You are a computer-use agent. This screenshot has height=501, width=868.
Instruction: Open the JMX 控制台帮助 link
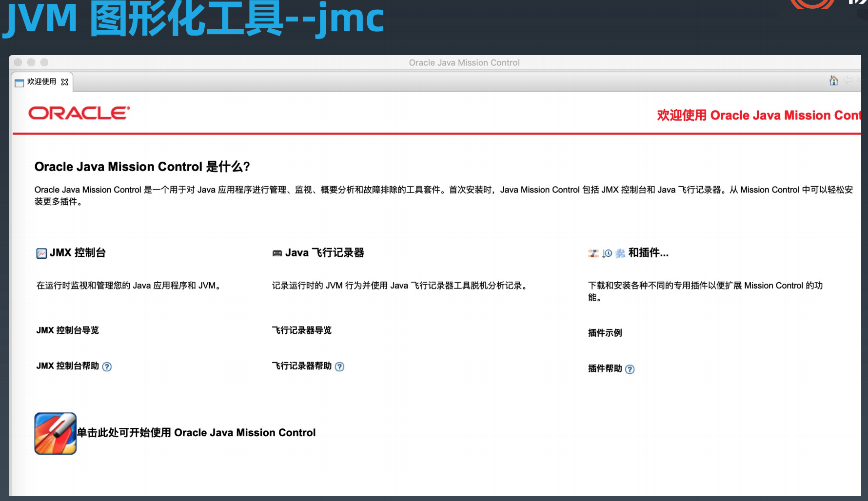[x=68, y=366]
